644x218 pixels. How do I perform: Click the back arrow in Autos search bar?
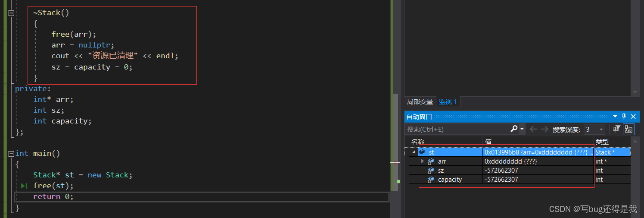tap(533, 129)
